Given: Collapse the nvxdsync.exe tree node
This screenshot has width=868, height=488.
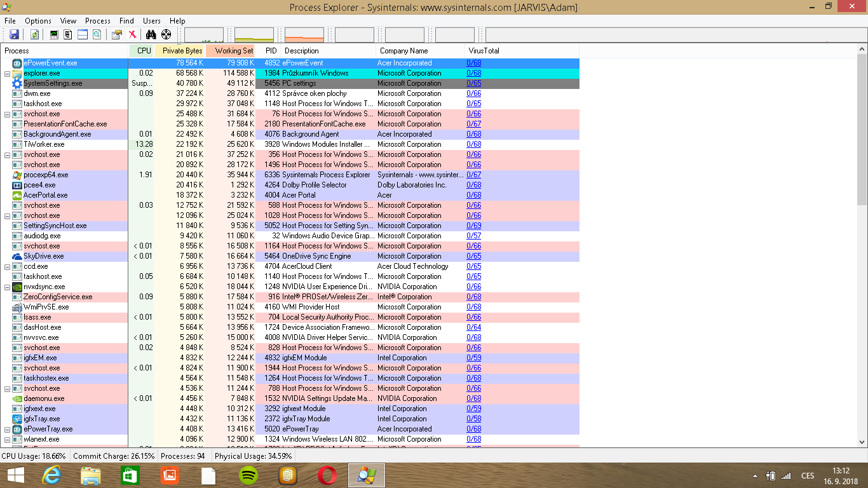Looking at the screenshot, I should tap(8, 287).
